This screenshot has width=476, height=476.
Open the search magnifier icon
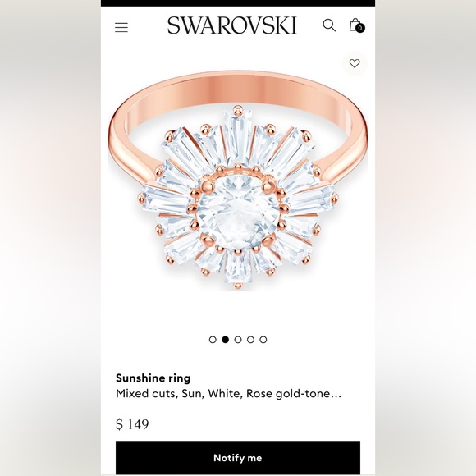pos(329,25)
